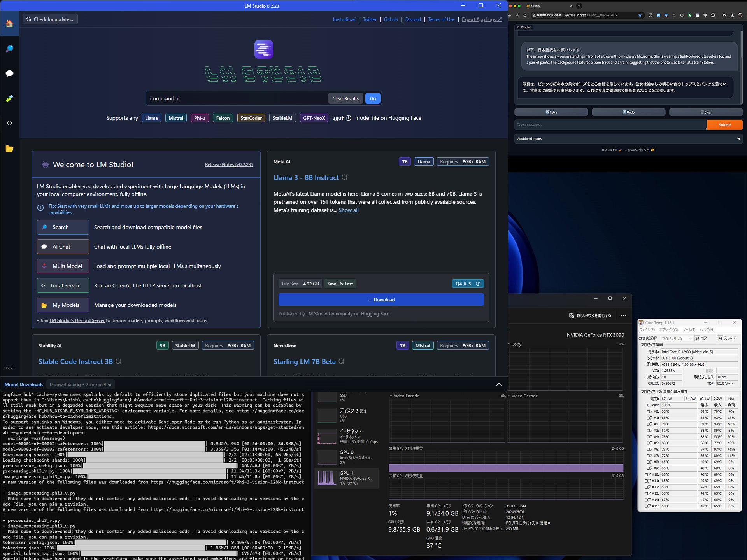Image resolution: width=747 pixels, height=560 pixels.
Task: Click browser downloads icon in Chrome toolbar
Action: click(732, 16)
